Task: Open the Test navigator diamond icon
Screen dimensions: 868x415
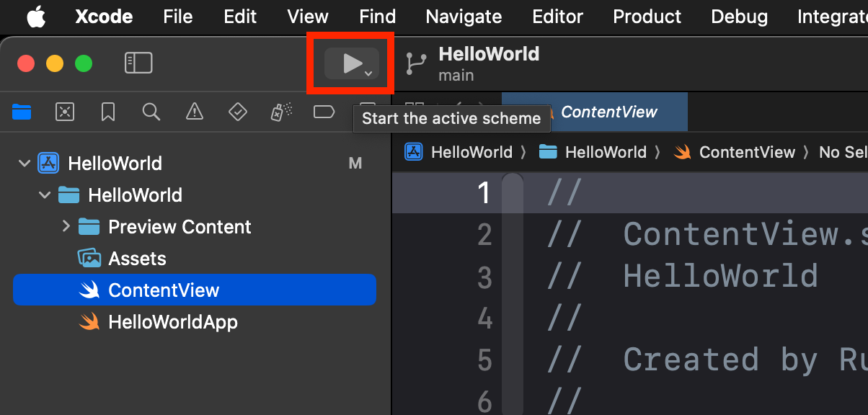Action: pyautogui.click(x=238, y=112)
